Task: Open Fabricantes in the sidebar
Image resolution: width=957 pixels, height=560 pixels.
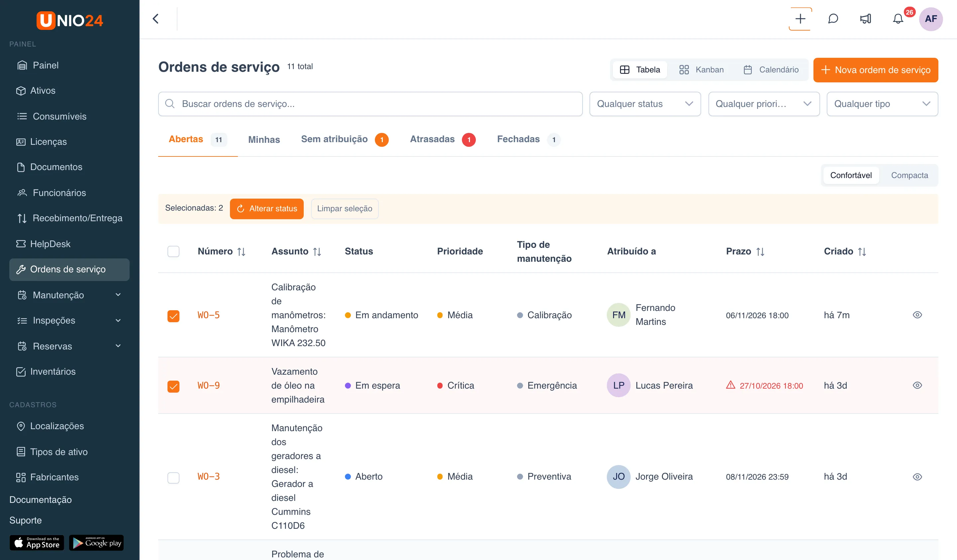Action: click(69, 477)
